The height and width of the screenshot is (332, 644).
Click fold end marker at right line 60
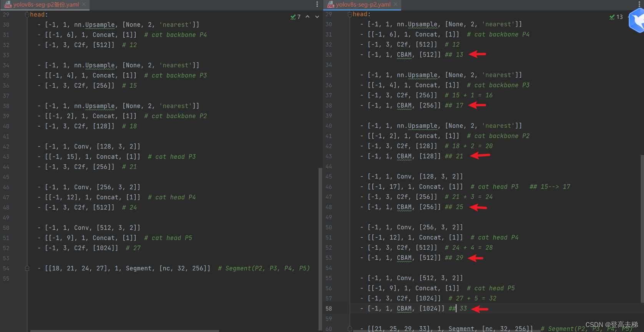350,329
